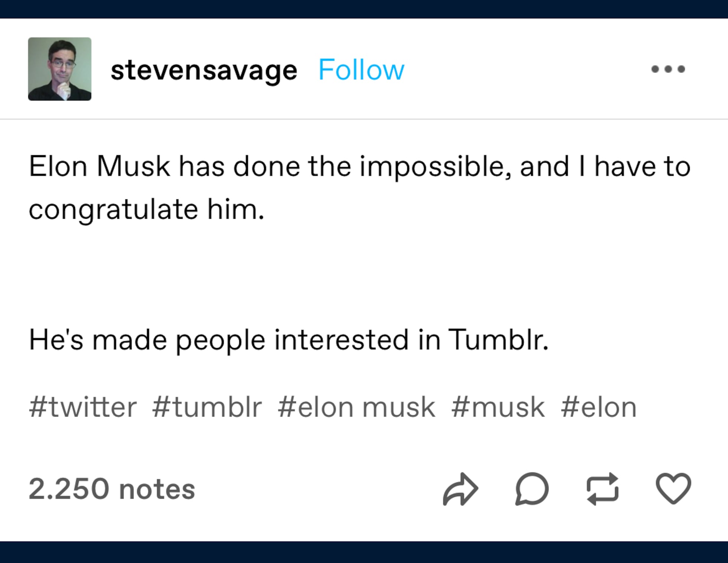Viewport: 728px width, 563px height.
Task: Click the 'congratulate him.' text line
Action: point(146,209)
